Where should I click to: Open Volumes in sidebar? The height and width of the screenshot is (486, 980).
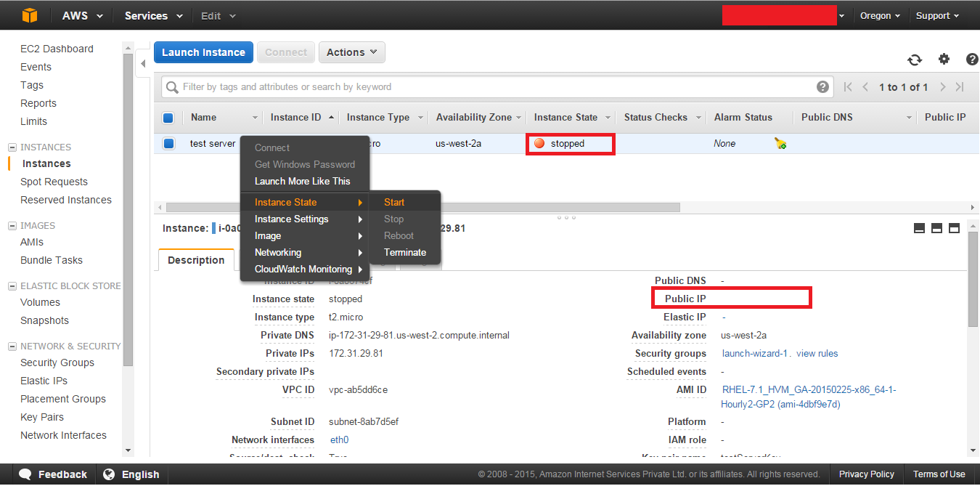pos(40,302)
